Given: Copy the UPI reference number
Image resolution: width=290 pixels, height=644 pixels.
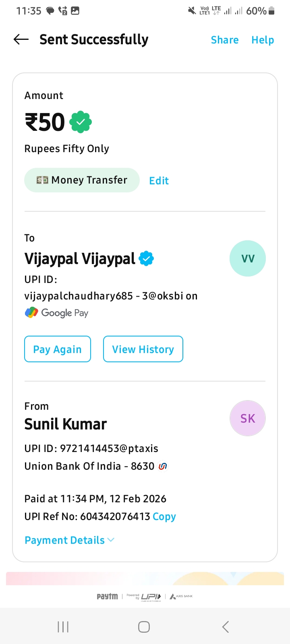Looking at the screenshot, I should [164, 516].
